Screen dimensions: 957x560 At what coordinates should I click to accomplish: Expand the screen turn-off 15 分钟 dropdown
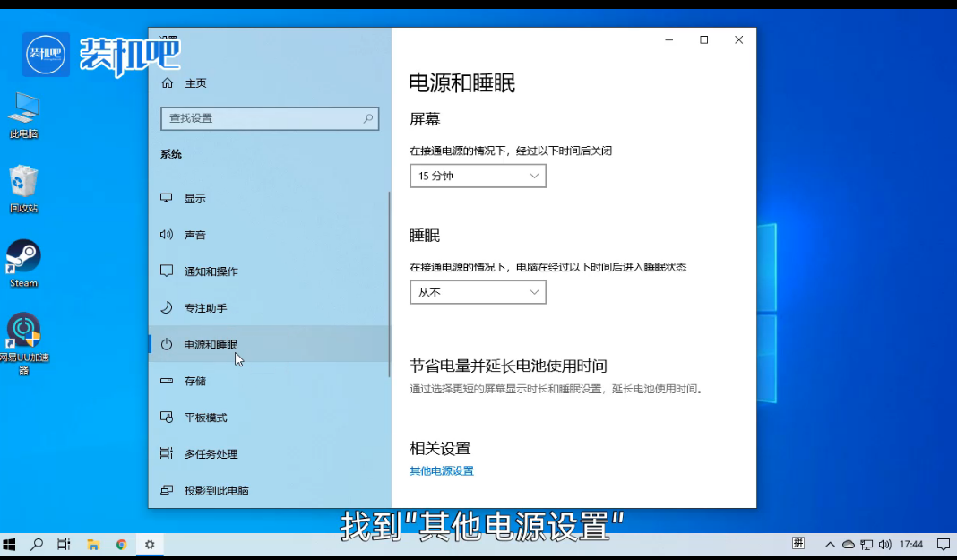coord(478,177)
